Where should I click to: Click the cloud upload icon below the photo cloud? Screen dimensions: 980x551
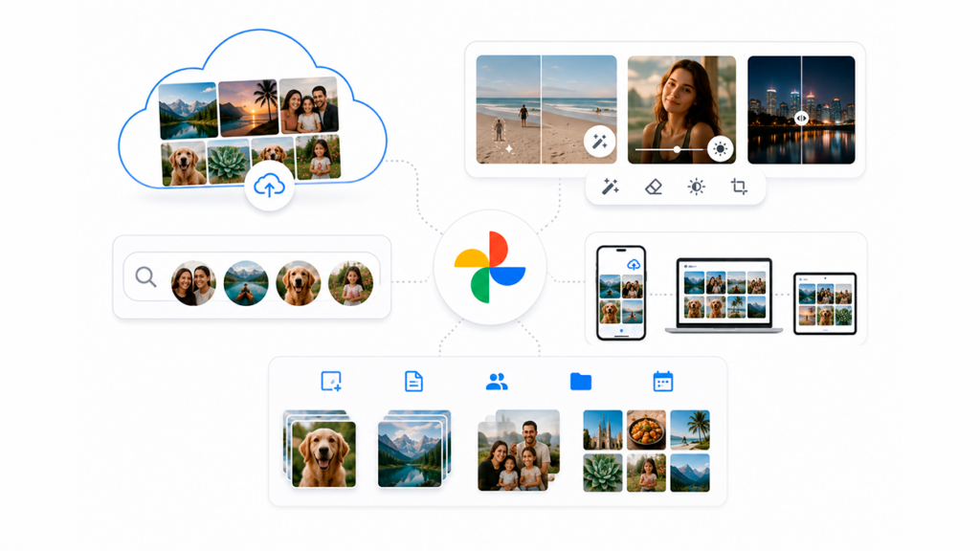tap(269, 186)
